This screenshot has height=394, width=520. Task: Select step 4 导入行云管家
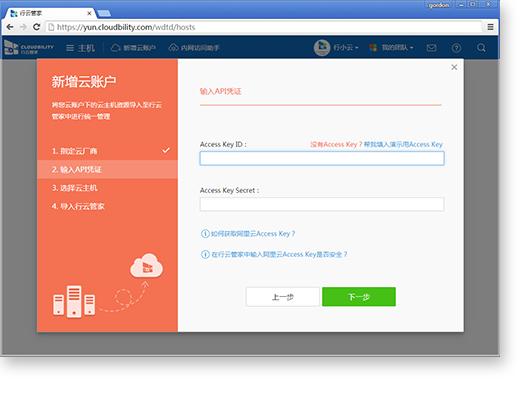click(107, 206)
